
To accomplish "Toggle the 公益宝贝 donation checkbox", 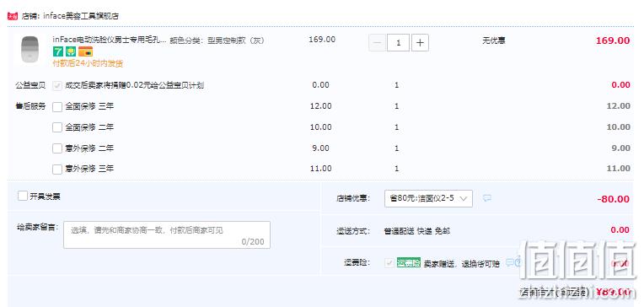I will click(x=57, y=85).
